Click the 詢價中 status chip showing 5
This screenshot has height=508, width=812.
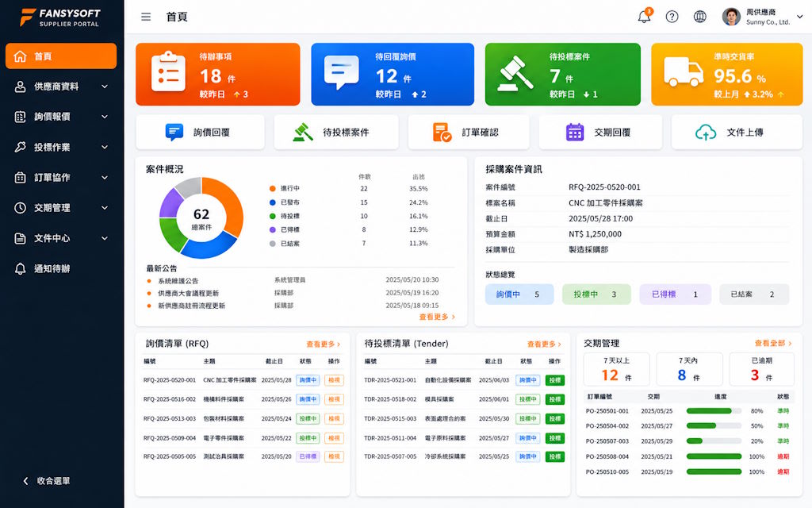click(x=519, y=294)
